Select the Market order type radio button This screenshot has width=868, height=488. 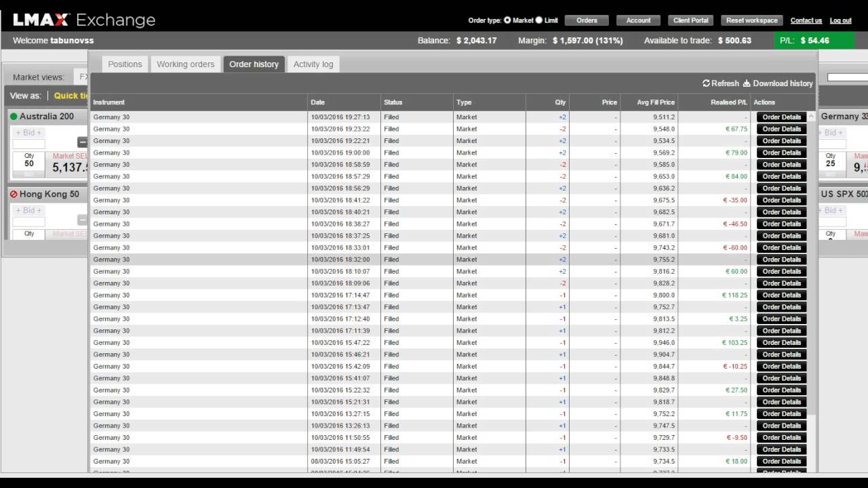507,20
